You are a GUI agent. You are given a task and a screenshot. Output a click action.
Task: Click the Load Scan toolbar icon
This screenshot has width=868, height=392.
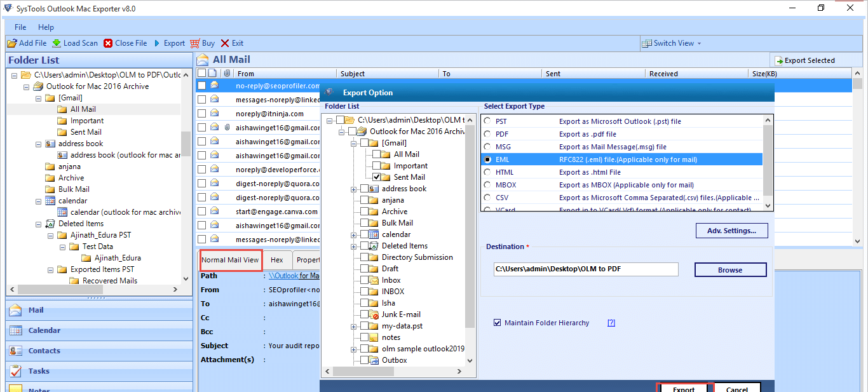(57, 43)
